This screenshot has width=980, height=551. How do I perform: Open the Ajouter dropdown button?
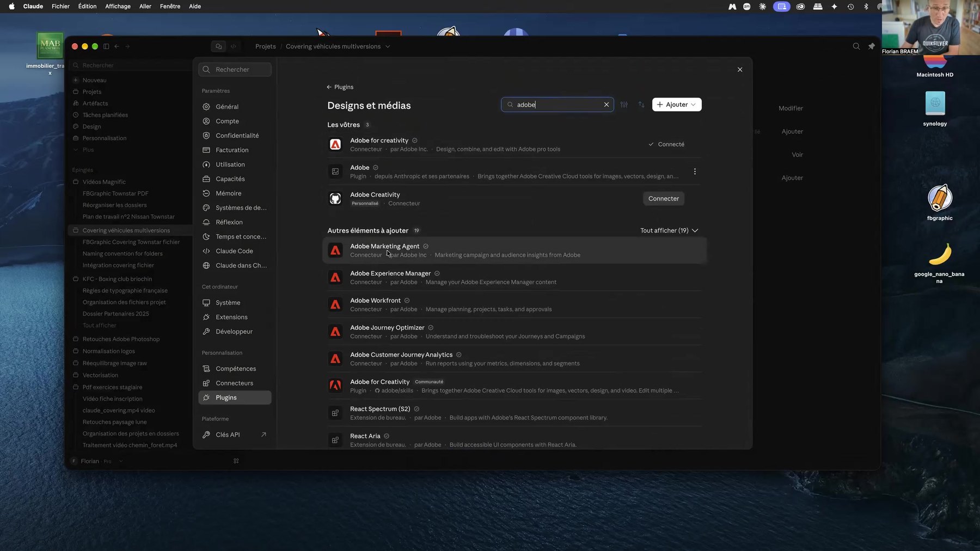[x=677, y=105]
